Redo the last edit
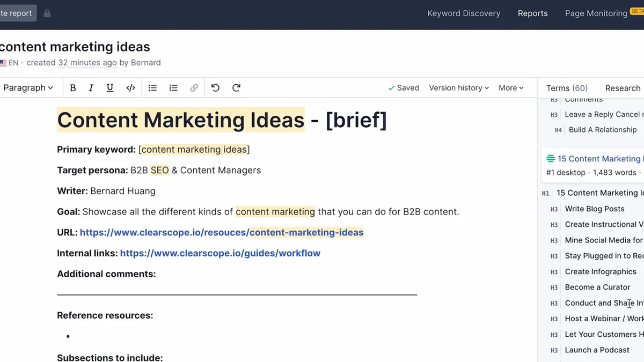The width and height of the screenshot is (644, 362). [x=236, y=88]
